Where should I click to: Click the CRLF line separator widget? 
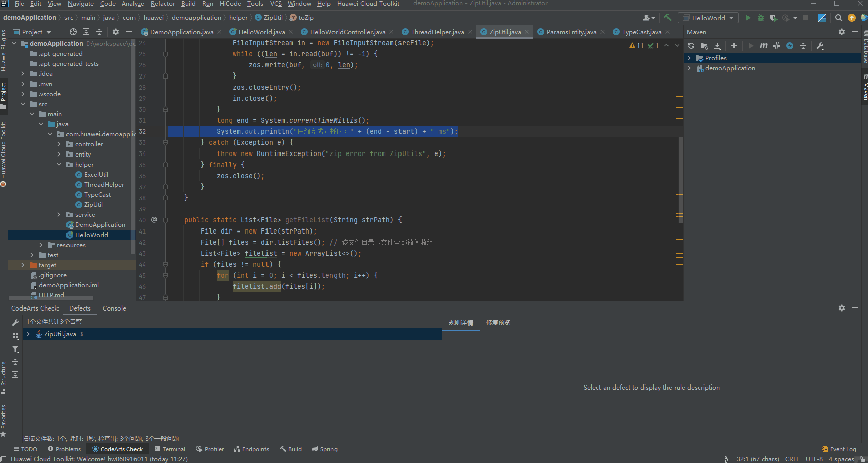(792, 459)
